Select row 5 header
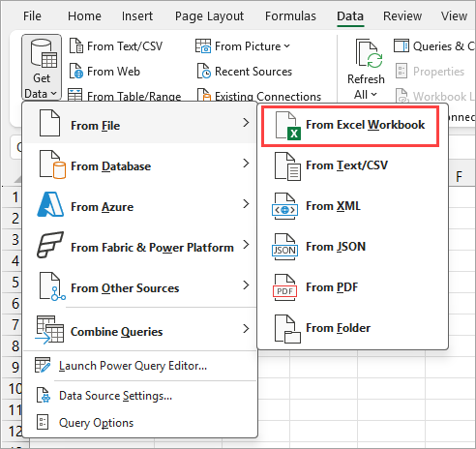The width and height of the screenshot is (476, 449). (x=13, y=283)
